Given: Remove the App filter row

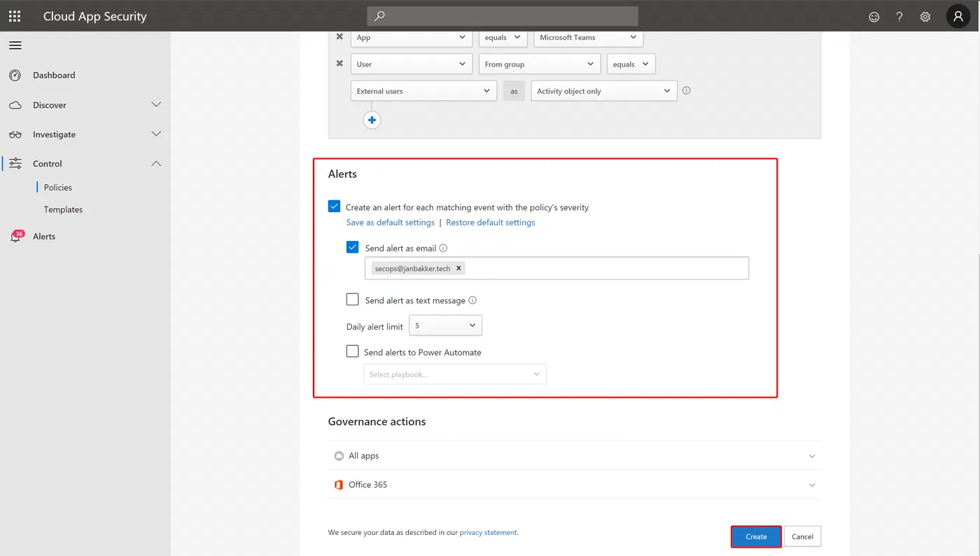Looking at the screenshot, I should [339, 37].
